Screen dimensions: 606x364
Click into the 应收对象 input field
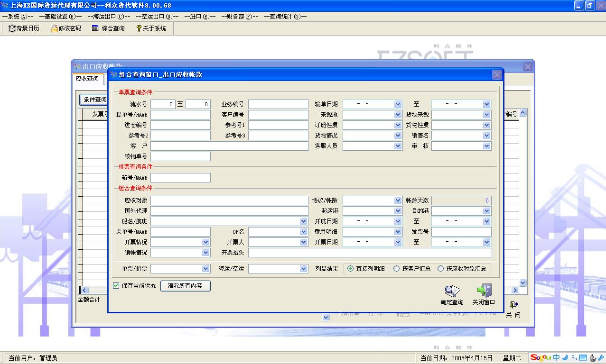[x=229, y=200]
